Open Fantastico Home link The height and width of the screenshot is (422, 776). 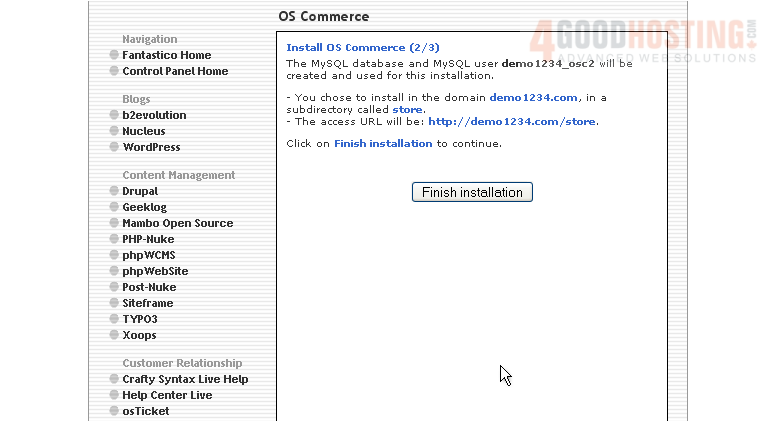tap(166, 55)
